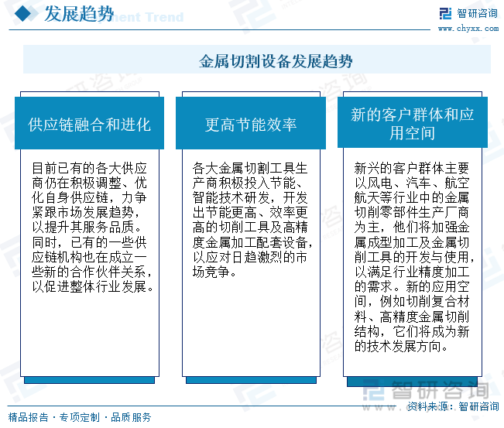
Task: Select the 更高节能效率 header
Action: tap(251, 123)
